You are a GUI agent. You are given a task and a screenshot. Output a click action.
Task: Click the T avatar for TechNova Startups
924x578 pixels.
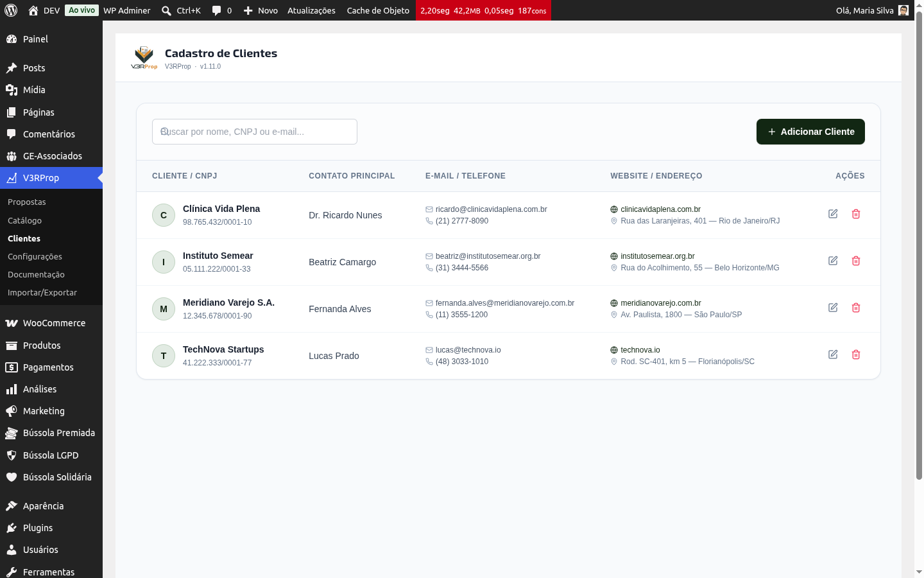point(164,356)
